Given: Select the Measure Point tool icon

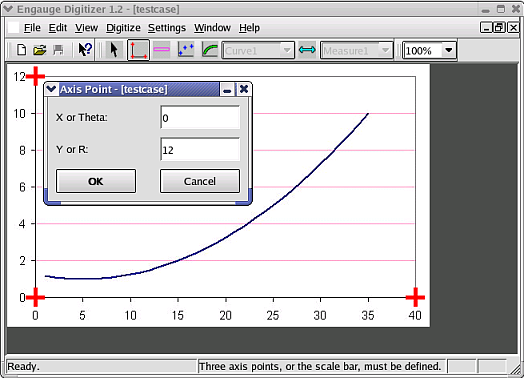Looking at the screenshot, I should 307,50.
